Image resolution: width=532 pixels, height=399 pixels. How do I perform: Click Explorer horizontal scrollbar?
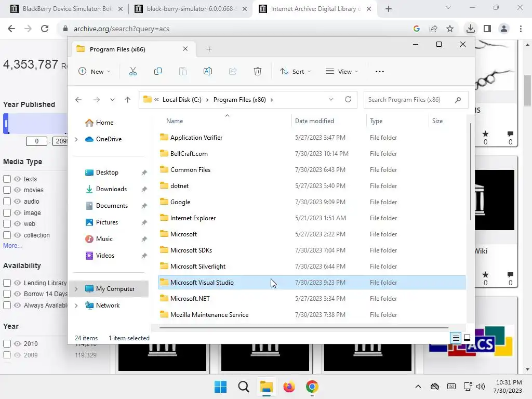pos(303,328)
